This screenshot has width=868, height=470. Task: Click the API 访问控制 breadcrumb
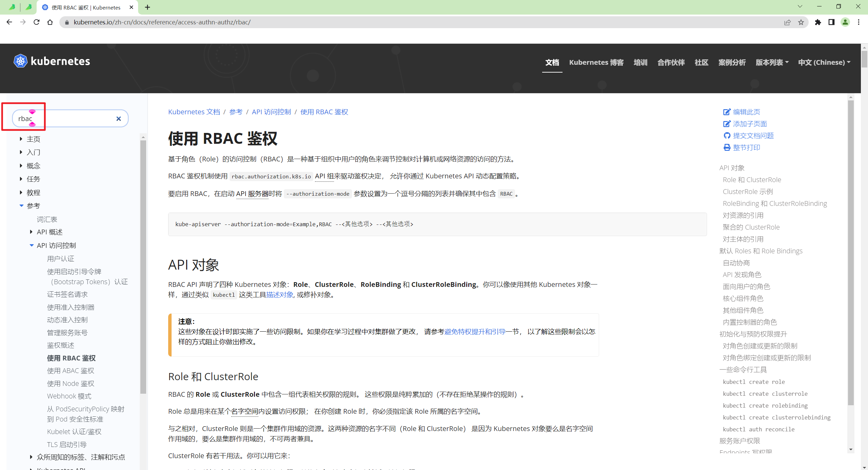[x=271, y=112]
